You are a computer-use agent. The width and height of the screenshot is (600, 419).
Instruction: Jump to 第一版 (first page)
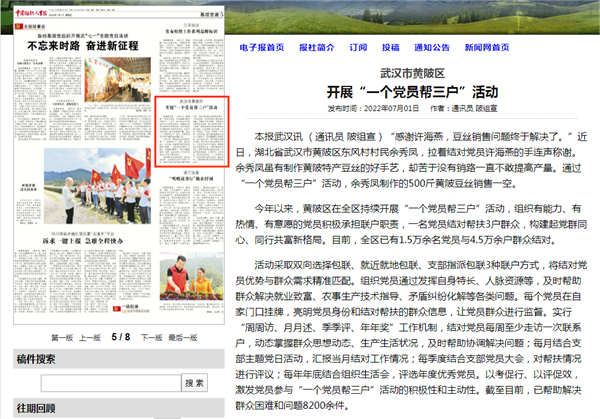(x=62, y=338)
